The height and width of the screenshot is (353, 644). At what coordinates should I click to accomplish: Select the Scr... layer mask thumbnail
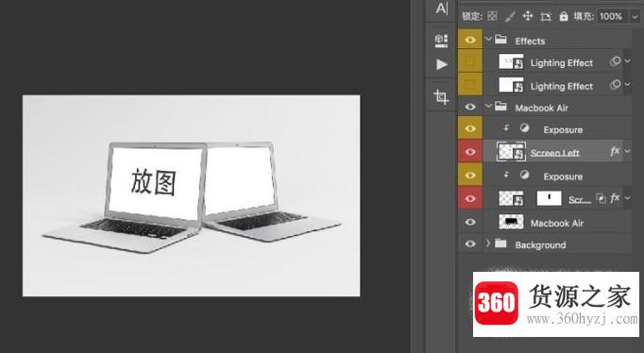click(x=550, y=198)
